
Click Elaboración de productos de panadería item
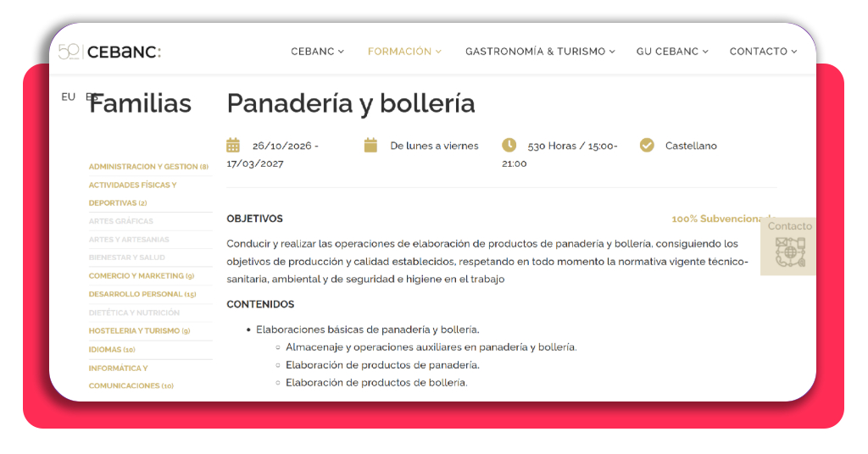(382, 365)
